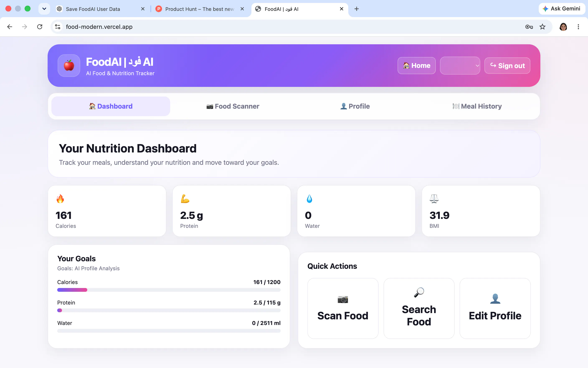
Task: Click the flame icon on Calories card
Action: click(x=60, y=199)
